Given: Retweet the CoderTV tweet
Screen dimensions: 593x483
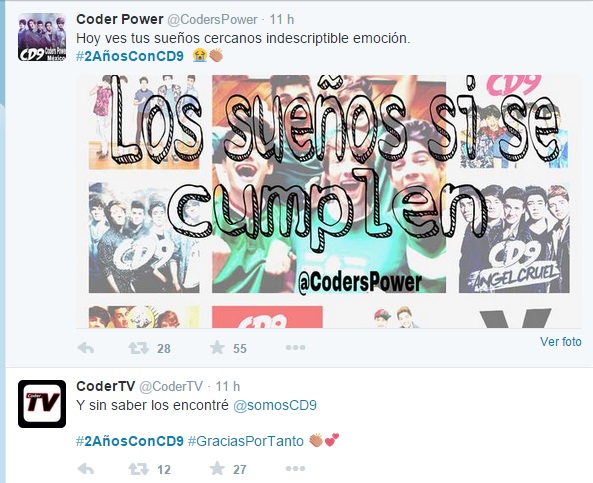Looking at the screenshot, I should tap(138, 469).
